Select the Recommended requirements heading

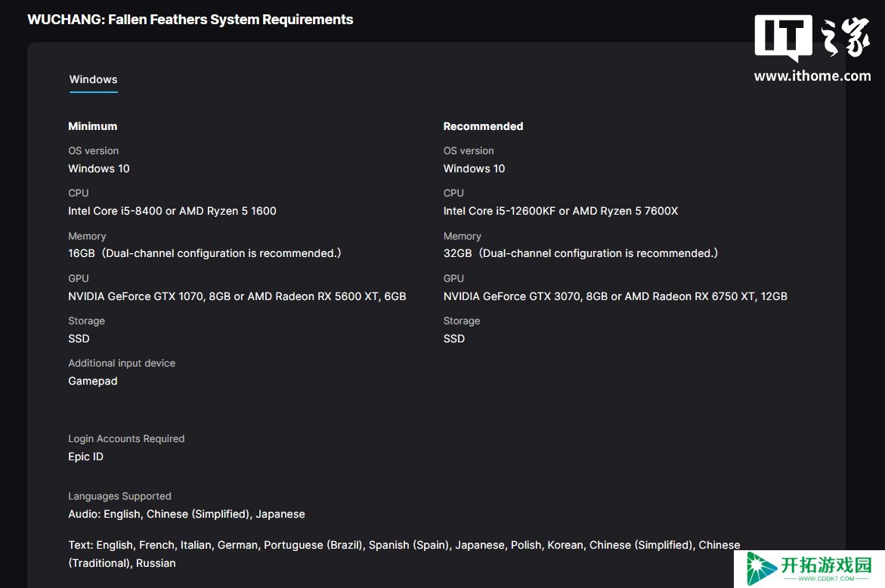pyautogui.click(x=483, y=126)
